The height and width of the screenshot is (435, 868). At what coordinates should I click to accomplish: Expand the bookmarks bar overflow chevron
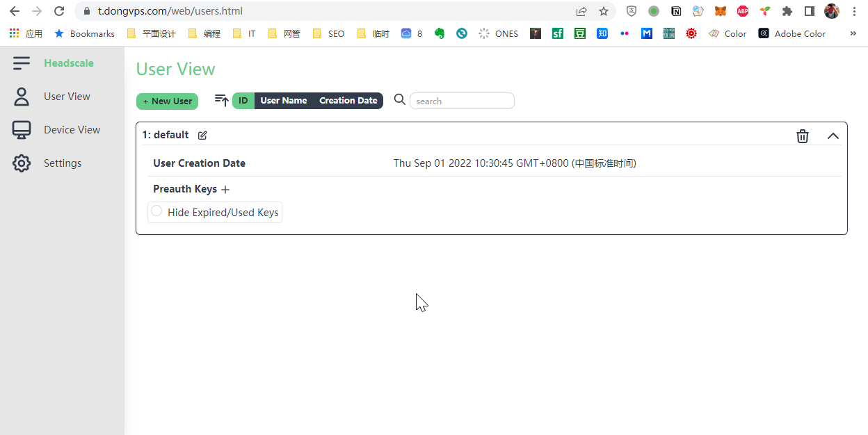click(x=853, y=33)
